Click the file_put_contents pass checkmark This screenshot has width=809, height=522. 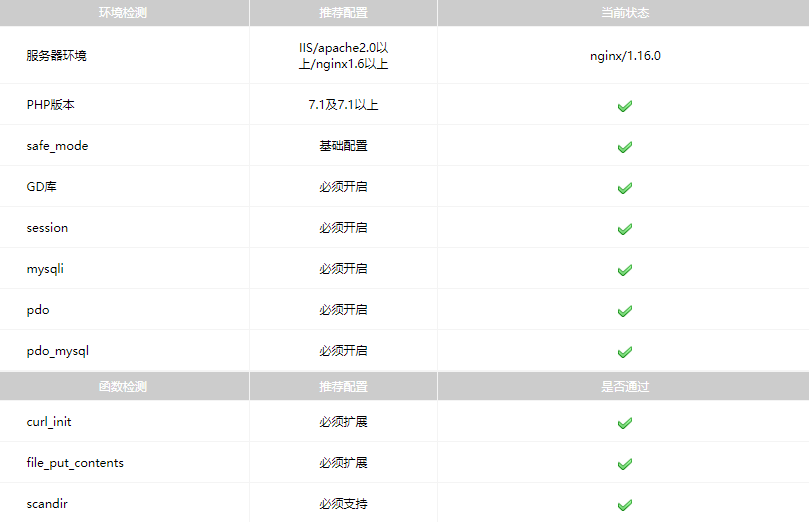(x=624, y=463)
